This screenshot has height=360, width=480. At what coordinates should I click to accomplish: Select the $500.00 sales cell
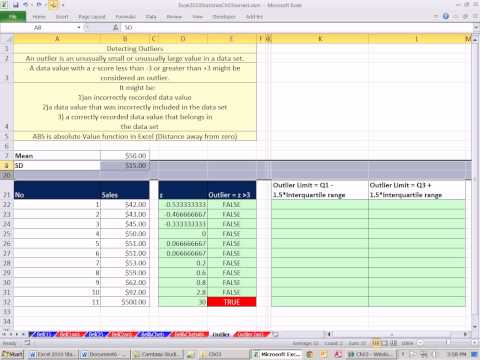[125, 302]
